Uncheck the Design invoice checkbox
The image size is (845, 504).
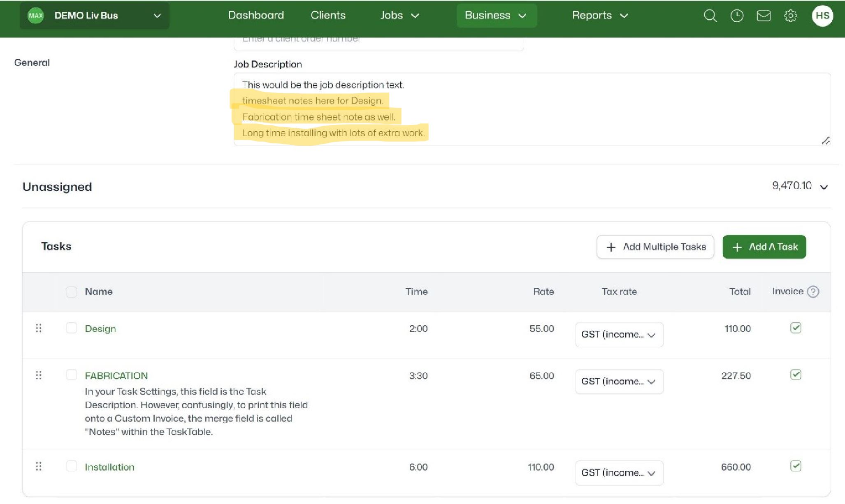[796, 328]
